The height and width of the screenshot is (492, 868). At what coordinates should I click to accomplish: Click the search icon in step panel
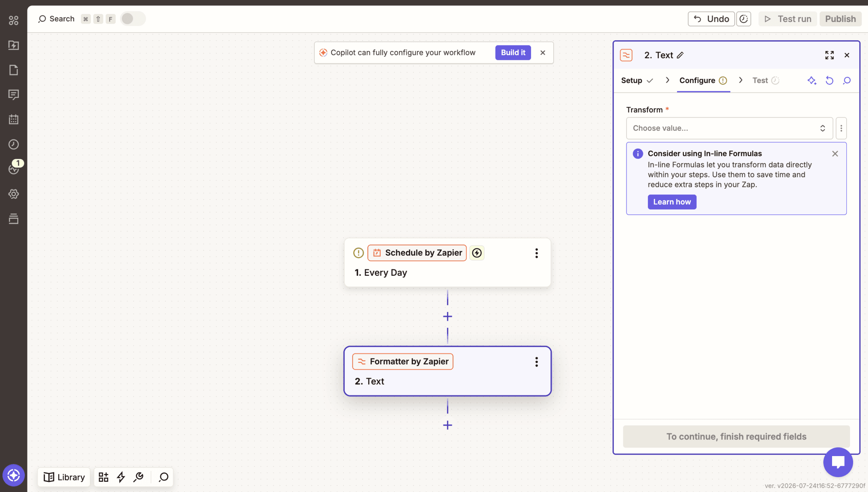(x=847, y=80)
